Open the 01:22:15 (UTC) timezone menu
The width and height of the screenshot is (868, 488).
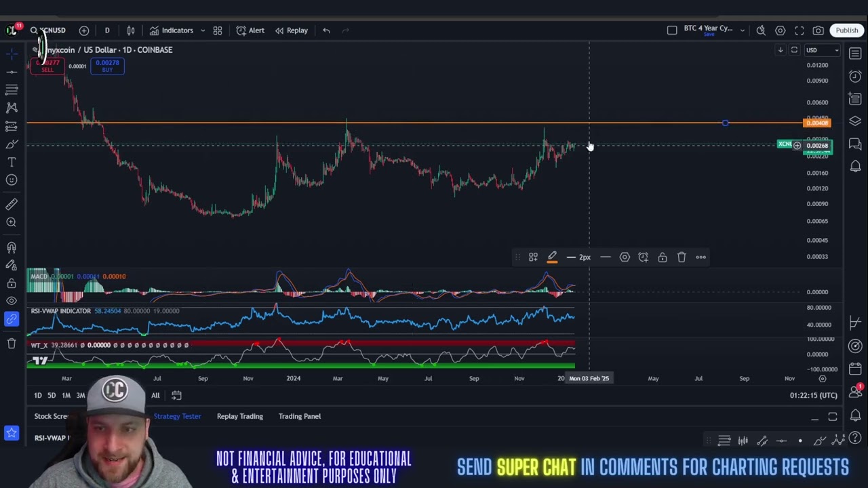813,395
